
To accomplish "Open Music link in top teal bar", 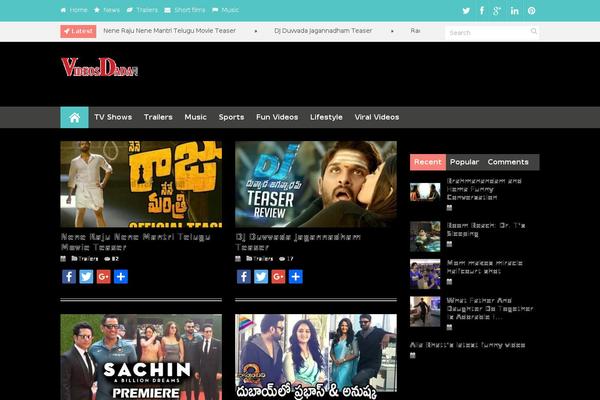I will coord(225,10).
